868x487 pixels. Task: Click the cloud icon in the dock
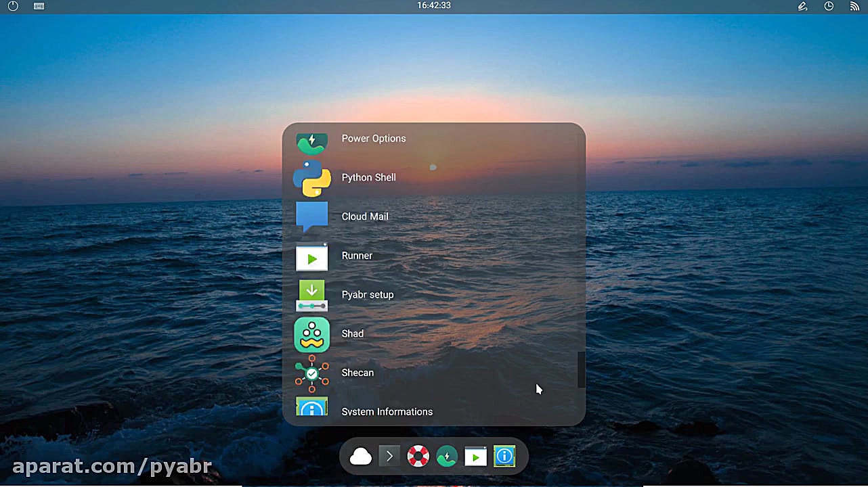[x=361, y=457]
